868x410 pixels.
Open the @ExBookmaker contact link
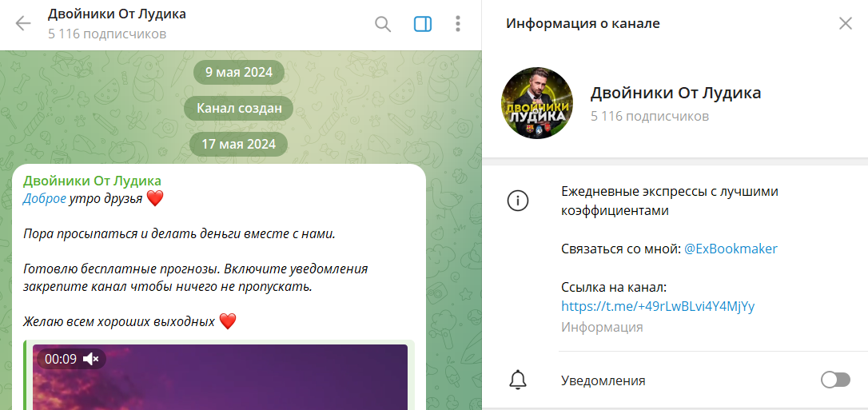731,249
